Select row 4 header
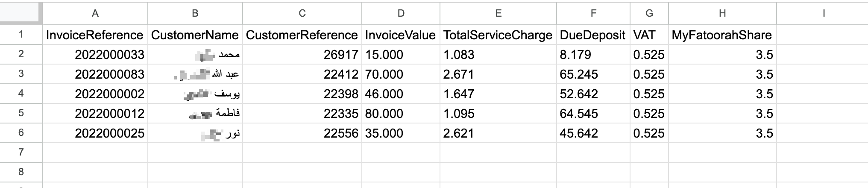 point(21,94)
